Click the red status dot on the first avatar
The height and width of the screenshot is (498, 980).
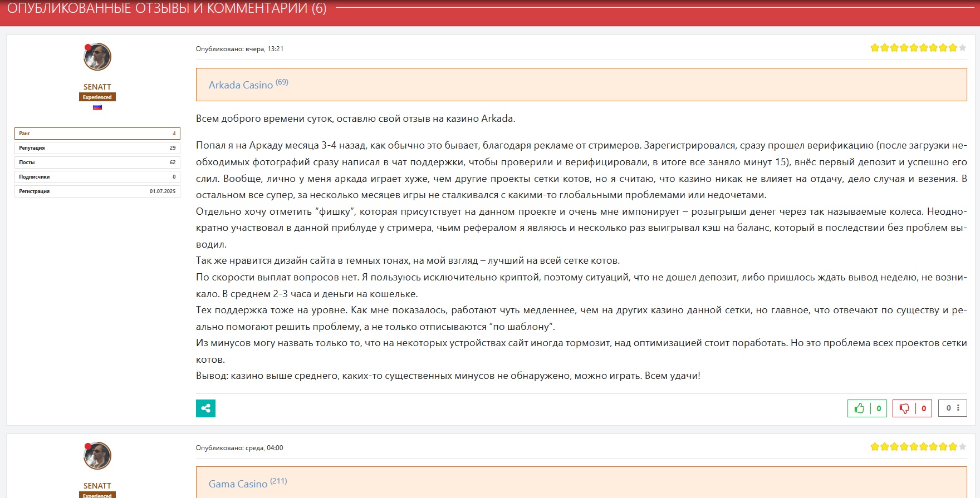[x=88, y=47]
